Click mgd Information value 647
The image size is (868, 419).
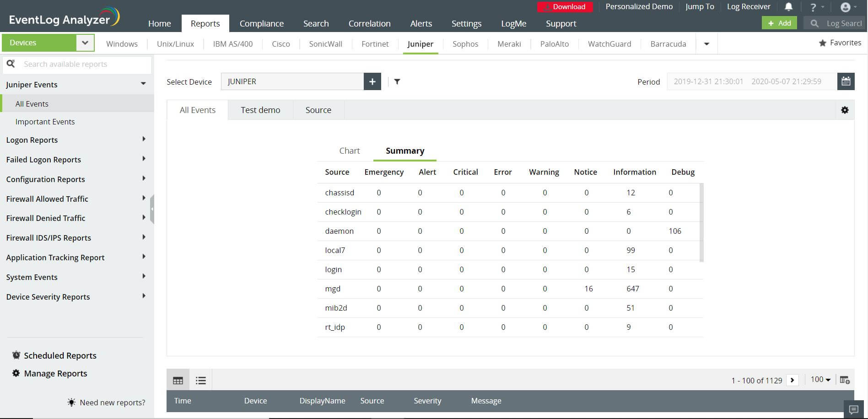click(x=633, y=289)
